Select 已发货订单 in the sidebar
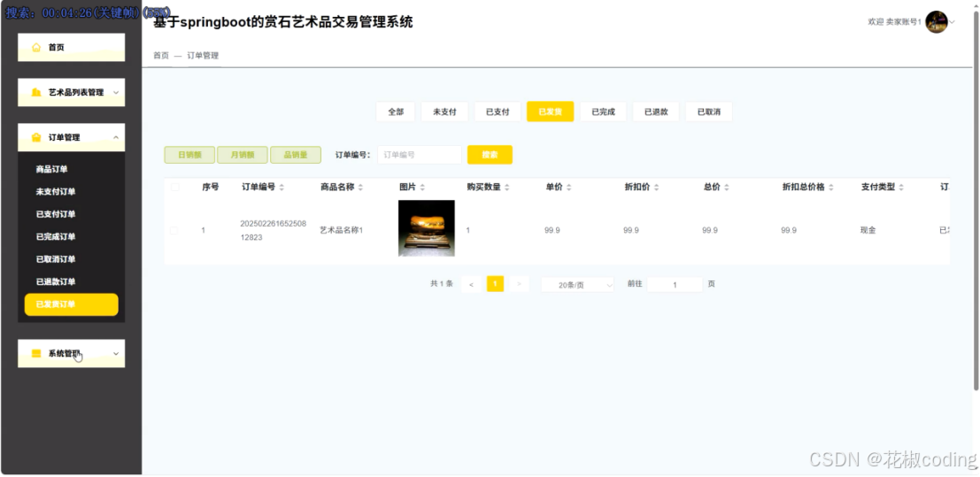Viewport: 980px width, 477px height. pos(71,304)
